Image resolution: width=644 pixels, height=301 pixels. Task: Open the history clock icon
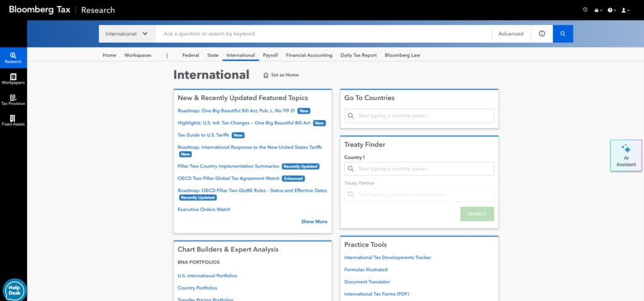(x=586, y=10)
